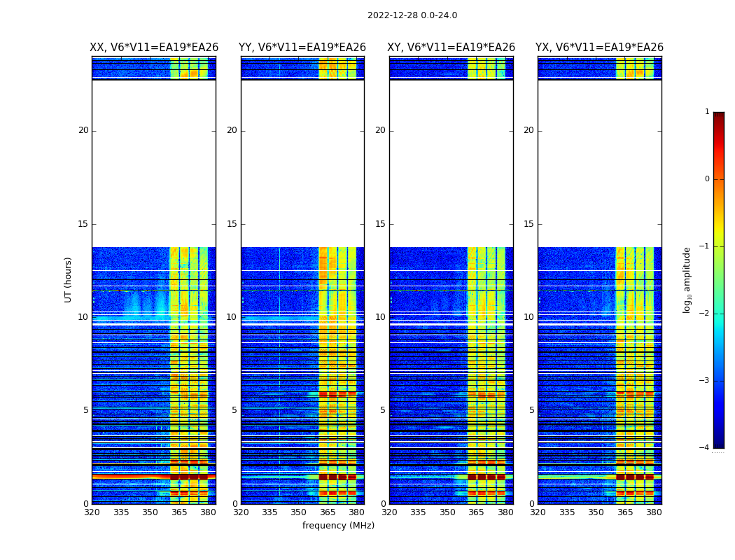This screenshot has height=560, width=735.
Task: Click the 365 MHz tick under XY plot
Action: 476,512
